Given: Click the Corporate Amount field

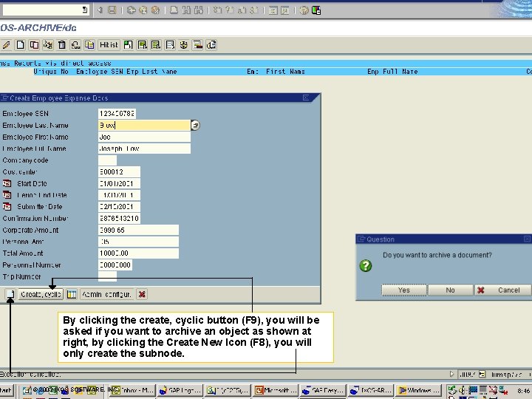Looking at the screenshot, I should [138, 230].
